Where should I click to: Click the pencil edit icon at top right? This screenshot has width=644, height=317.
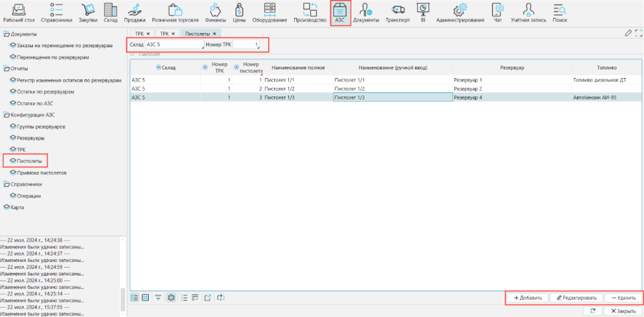628,33
